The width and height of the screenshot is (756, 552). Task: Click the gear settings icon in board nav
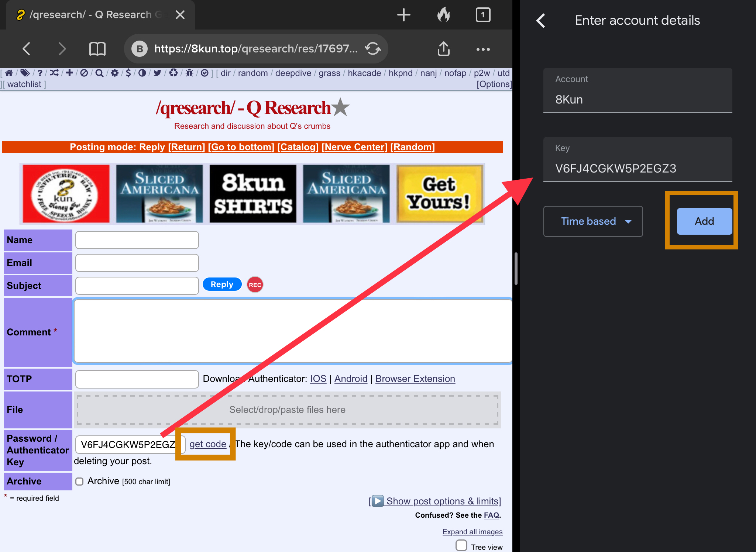[x=115, y=73]
